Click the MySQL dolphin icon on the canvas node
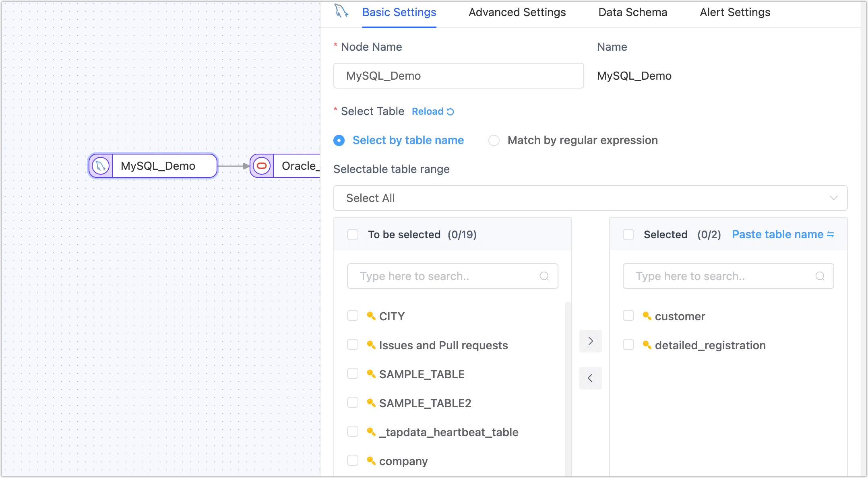Viewport: 868px width, 478px height. [100, 166]
